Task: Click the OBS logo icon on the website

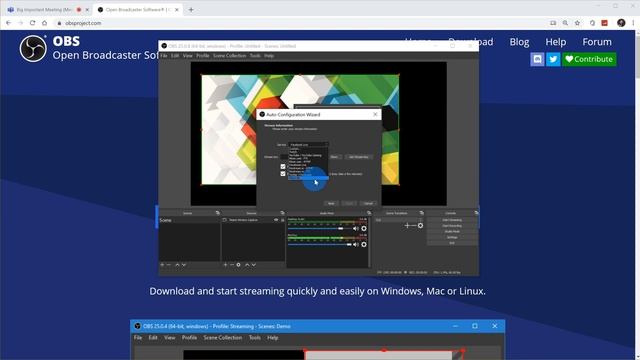Action: pos(33,49)
